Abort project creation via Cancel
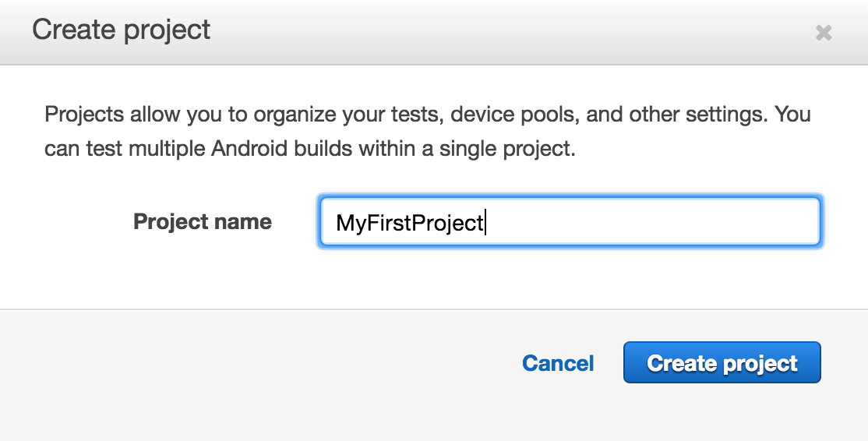The image size is (868, 441). coord(558,363)
